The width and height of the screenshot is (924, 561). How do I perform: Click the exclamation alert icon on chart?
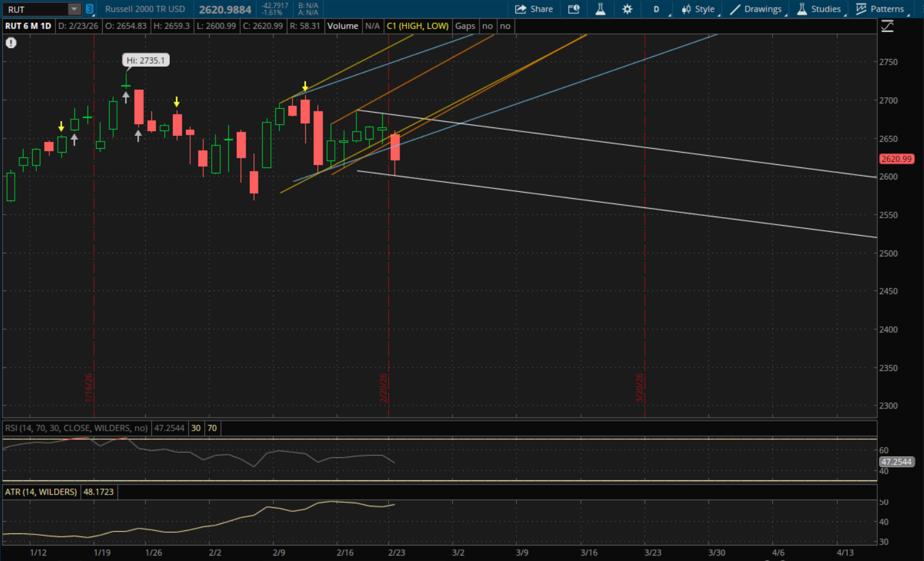(x=11, y=43)
